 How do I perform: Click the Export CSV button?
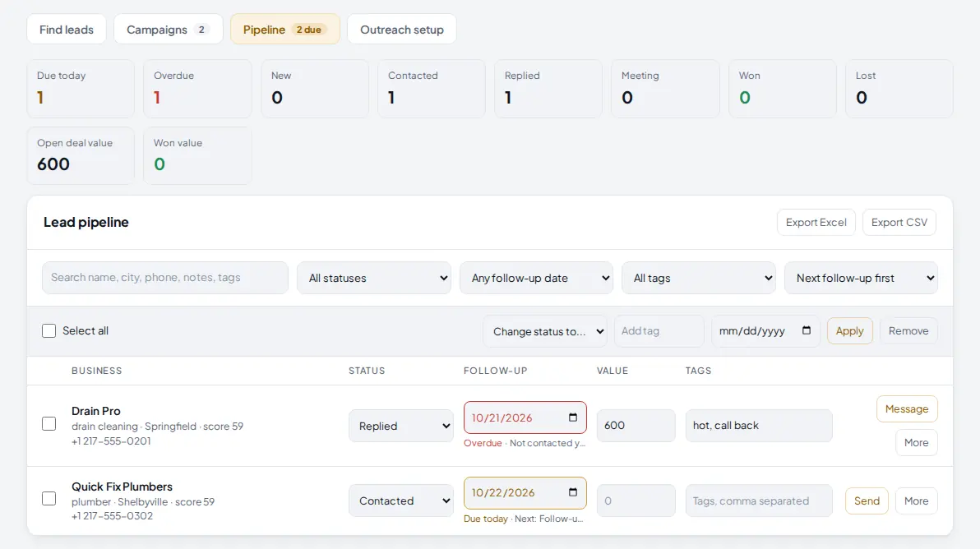899,223
